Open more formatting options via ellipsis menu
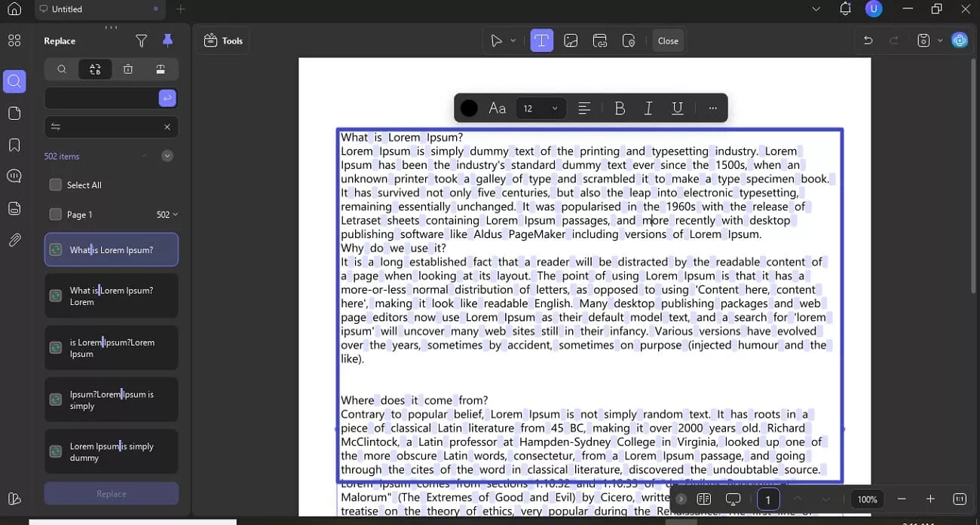The image size is (980, 525). tap(712, 108)
